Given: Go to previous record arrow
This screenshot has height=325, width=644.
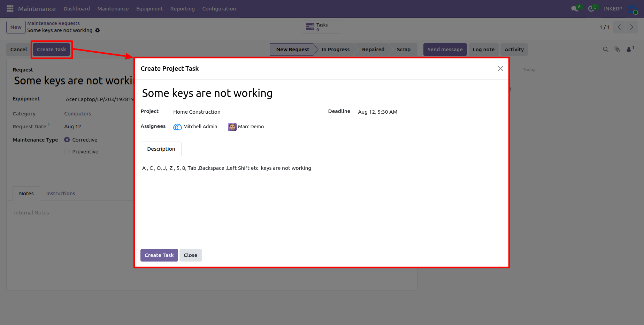Looking at the screenshot, I should [619, 27].
